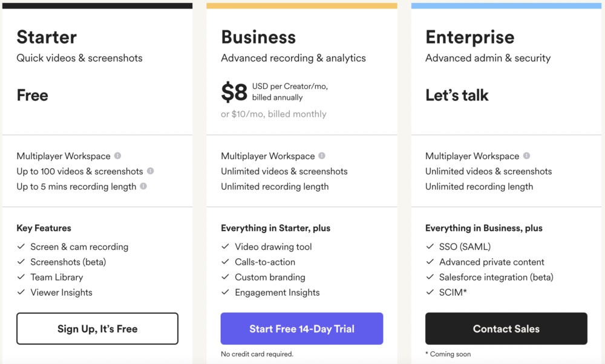This screenshot has height=364, width=605.
Task: Click the checkmark next to Viewer Insights
Action: [x=20, y=292]
